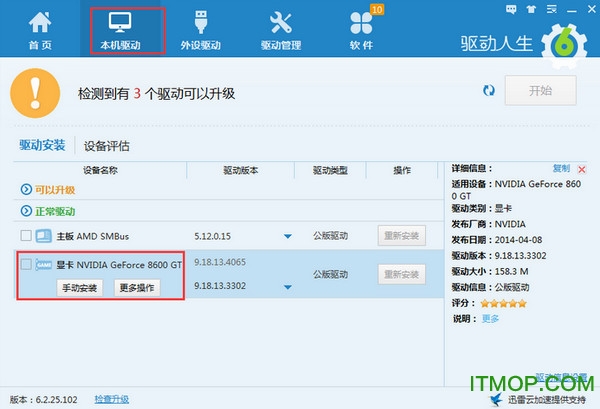Open the 首页 home section
600x409 pixels.
pos(40,31)
